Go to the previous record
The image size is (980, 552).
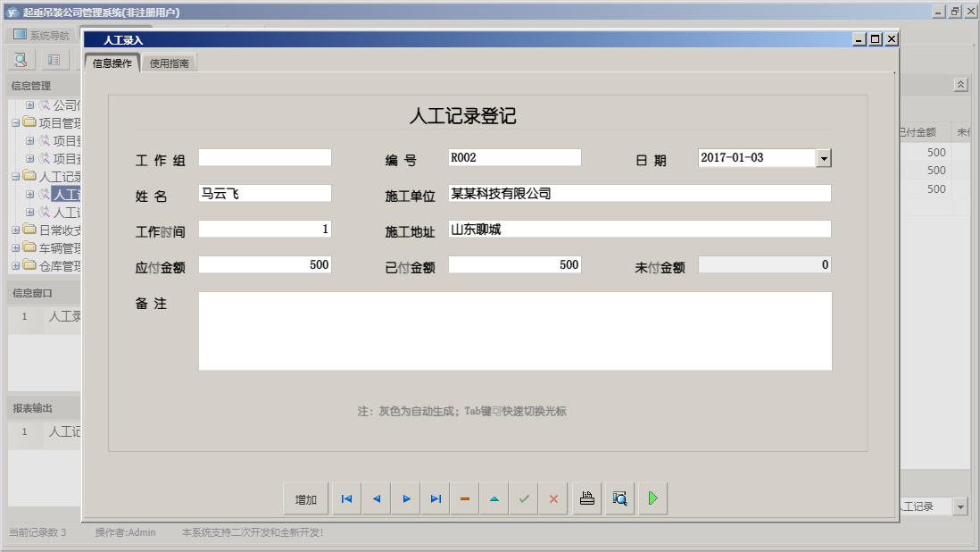376,498
